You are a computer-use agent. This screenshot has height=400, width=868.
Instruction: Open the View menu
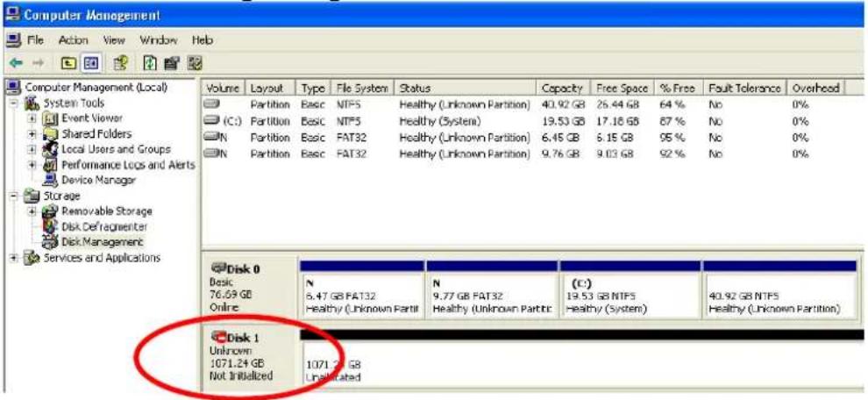(114, 40)
